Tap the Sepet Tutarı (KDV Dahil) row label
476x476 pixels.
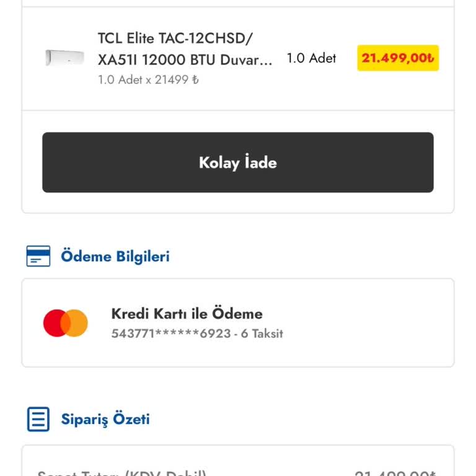coord(121,473)
